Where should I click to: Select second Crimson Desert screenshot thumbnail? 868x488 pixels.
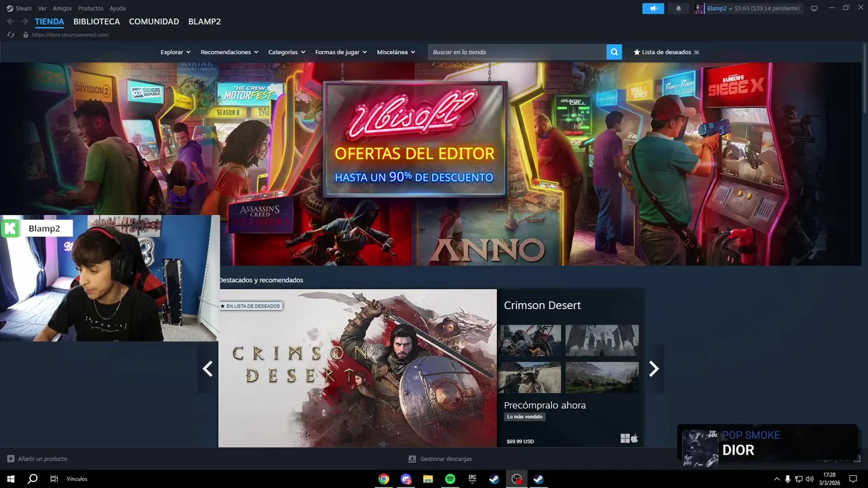pyautogui.click(x=602, y=340)
